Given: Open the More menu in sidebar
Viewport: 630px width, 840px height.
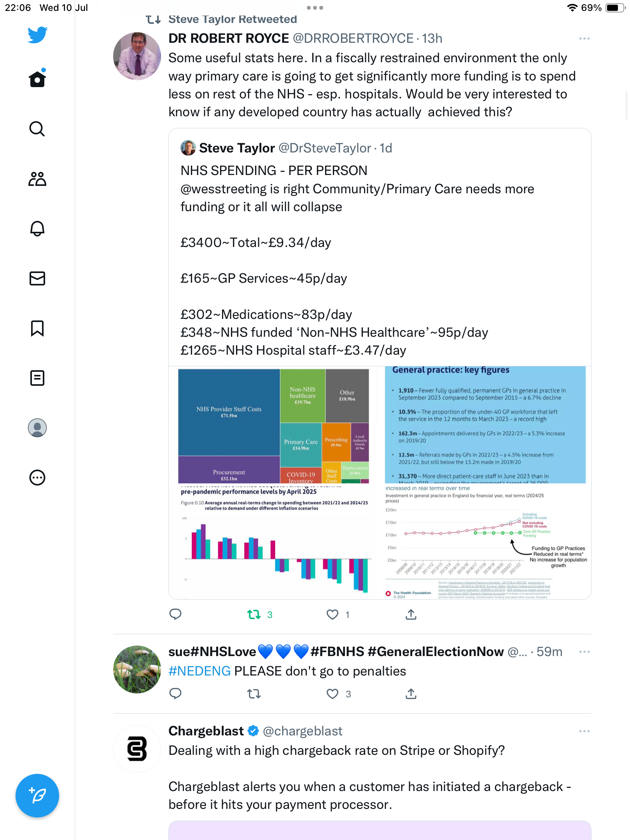Looking at the screenshot, I should coord(37,478).
